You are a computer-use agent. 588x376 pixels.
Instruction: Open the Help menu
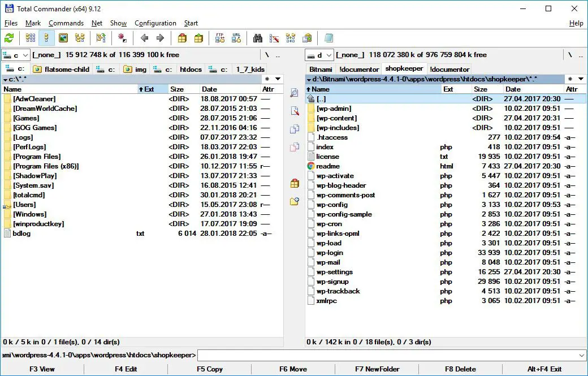click(576, 23)
